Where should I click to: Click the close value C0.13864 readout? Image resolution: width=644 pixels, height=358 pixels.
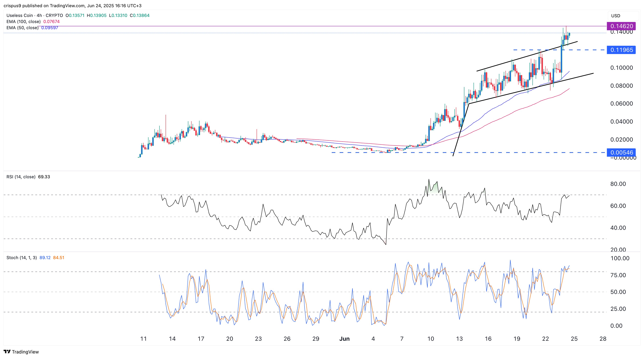click(x=139, y=15)
